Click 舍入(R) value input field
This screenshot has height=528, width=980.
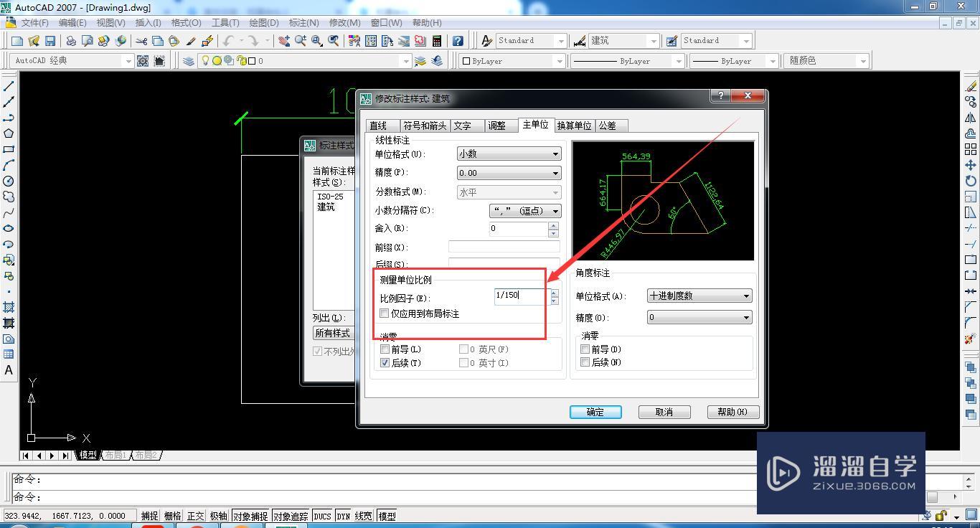[519, 229]
